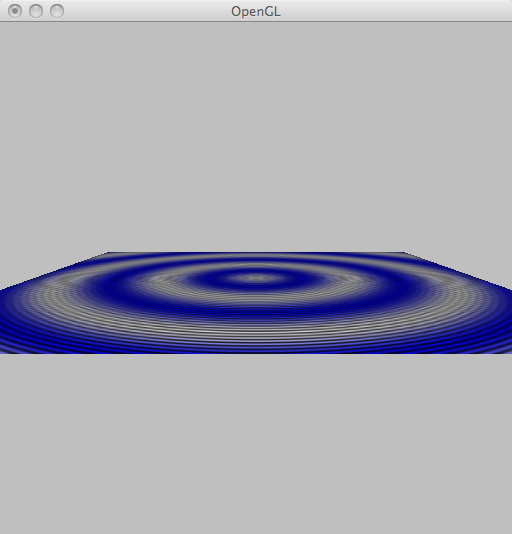Viewport: 512px width, 534px height.
Task: Close the OpenGL window
Action: (15, 11)
